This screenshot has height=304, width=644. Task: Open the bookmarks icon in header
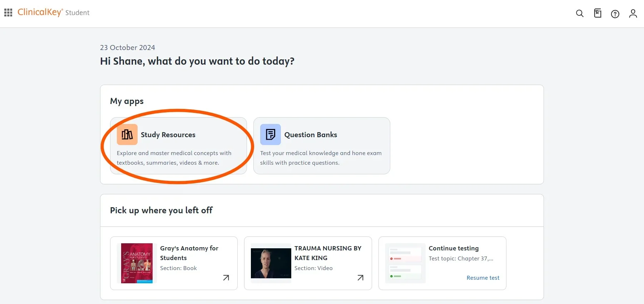598,13
